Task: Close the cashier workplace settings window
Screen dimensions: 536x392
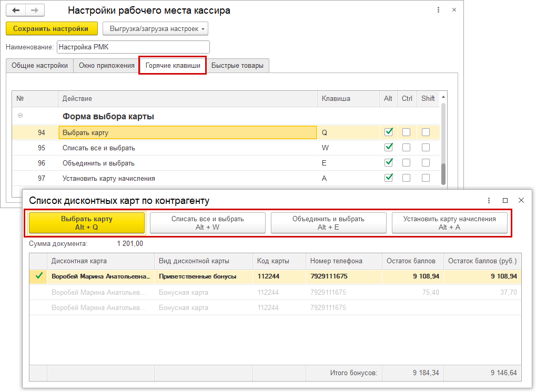Action: point(453,10)
